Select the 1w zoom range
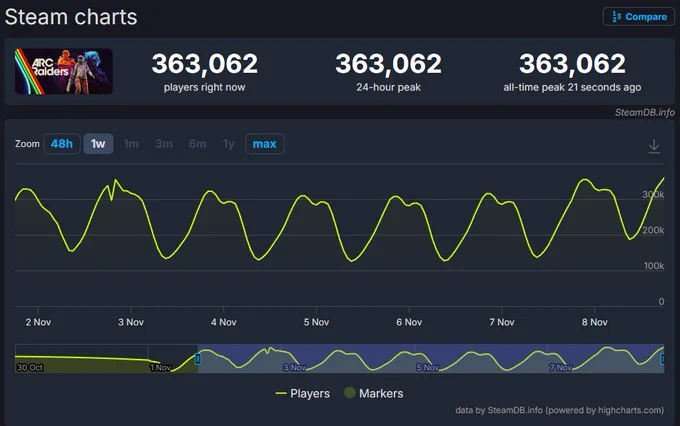Screen dimensions: 680x426 [98, 144]
